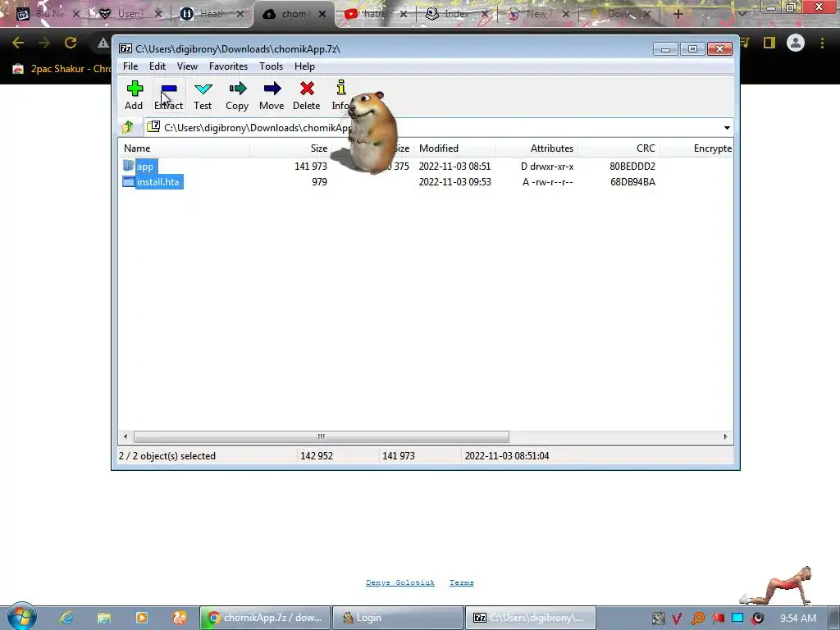Click the Move toolbar icon
Image resolution: width=840 pixels, height=630 pixels.
tap(272, 95)
